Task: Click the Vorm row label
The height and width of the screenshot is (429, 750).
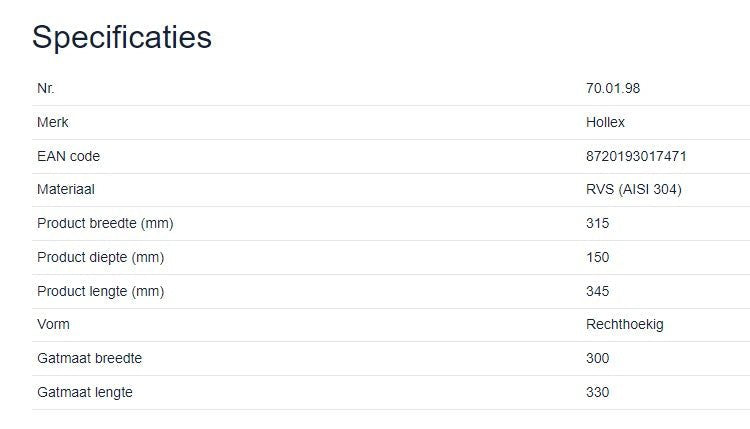Action: click(x=53, y=324)
